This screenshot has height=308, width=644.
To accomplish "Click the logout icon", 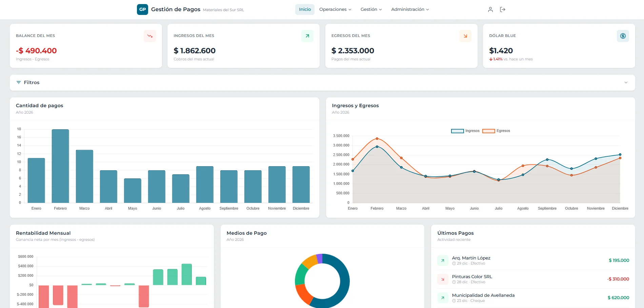I will tap(503, 9).
